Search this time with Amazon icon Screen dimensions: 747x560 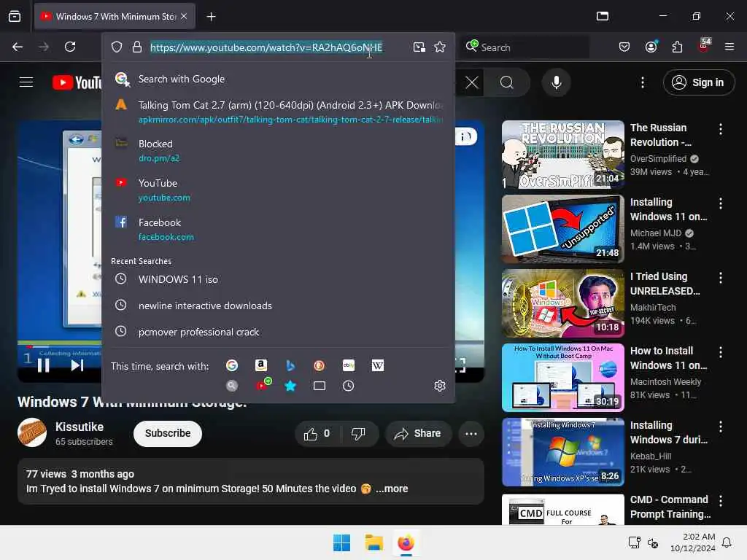point(260,365)
